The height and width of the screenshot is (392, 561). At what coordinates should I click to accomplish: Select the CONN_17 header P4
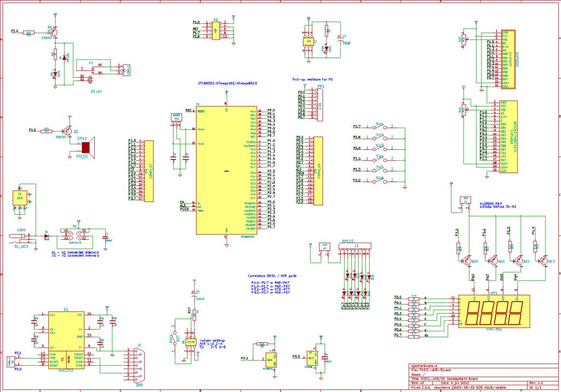[x=148, y=171]
